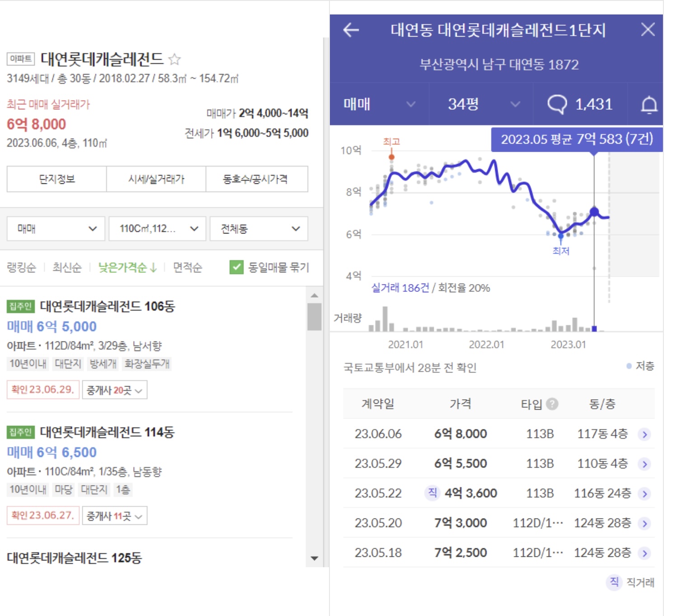The height and width of the screenshot is (616, 686).
Task: Open details arrow for 116동 24층 row
Action: [645, 494]
